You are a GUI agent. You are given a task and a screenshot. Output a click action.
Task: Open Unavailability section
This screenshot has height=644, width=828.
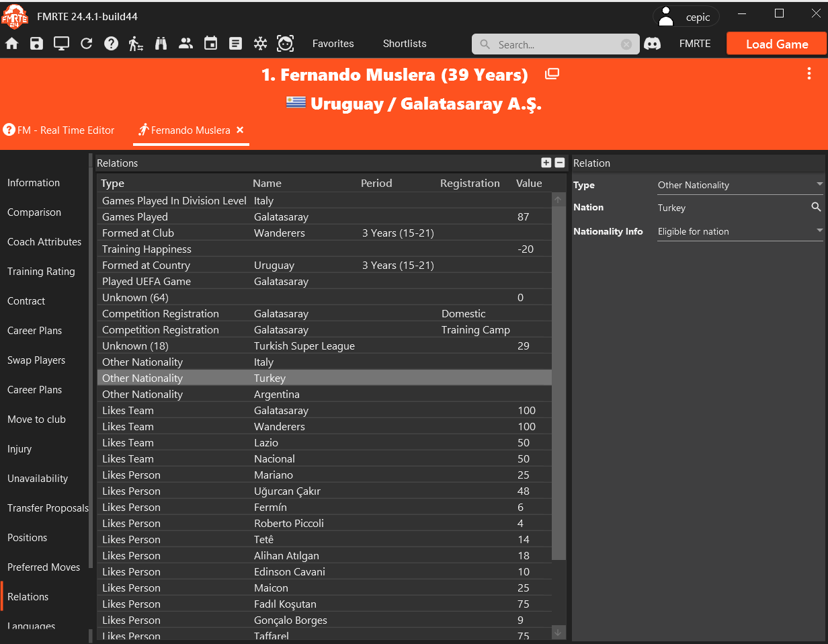(x=38, y=479)
